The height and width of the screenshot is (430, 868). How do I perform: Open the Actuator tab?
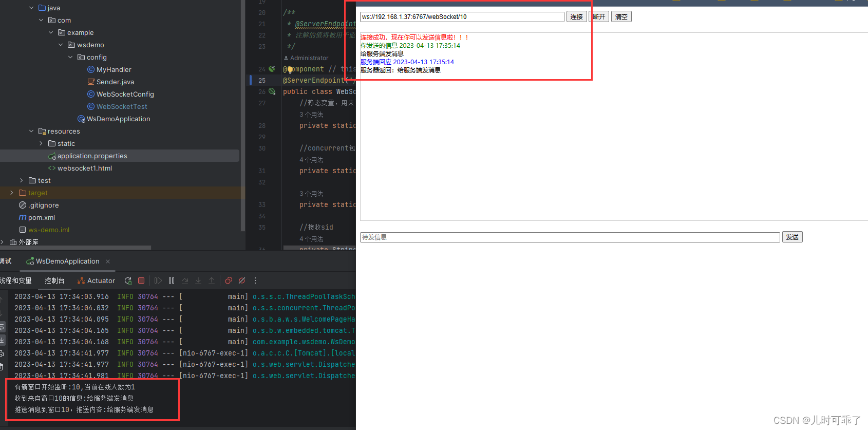(x=96, y=281)
